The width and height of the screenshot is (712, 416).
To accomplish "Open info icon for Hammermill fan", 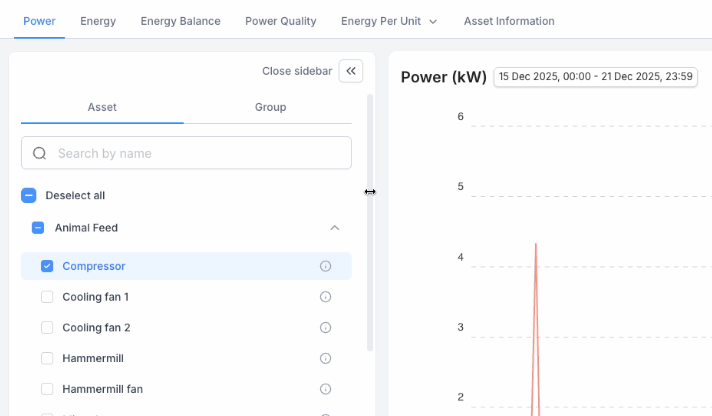I will [325, 389].
